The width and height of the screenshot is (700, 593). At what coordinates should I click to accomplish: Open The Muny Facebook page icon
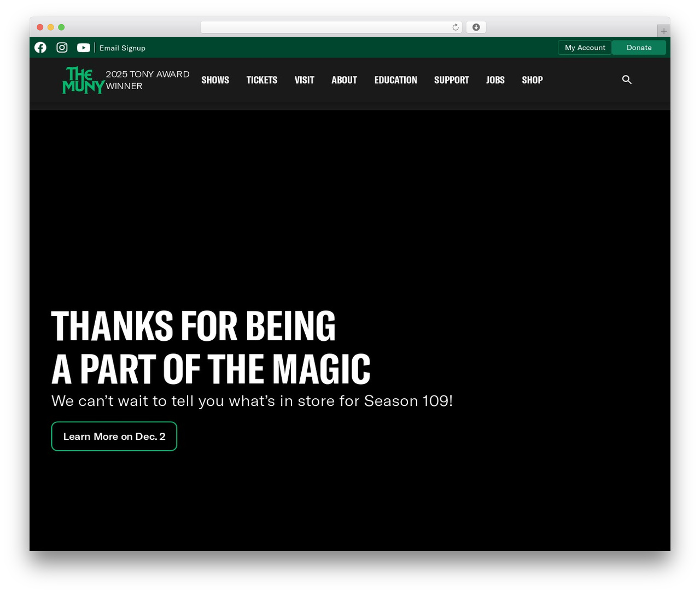coord(40,48)
